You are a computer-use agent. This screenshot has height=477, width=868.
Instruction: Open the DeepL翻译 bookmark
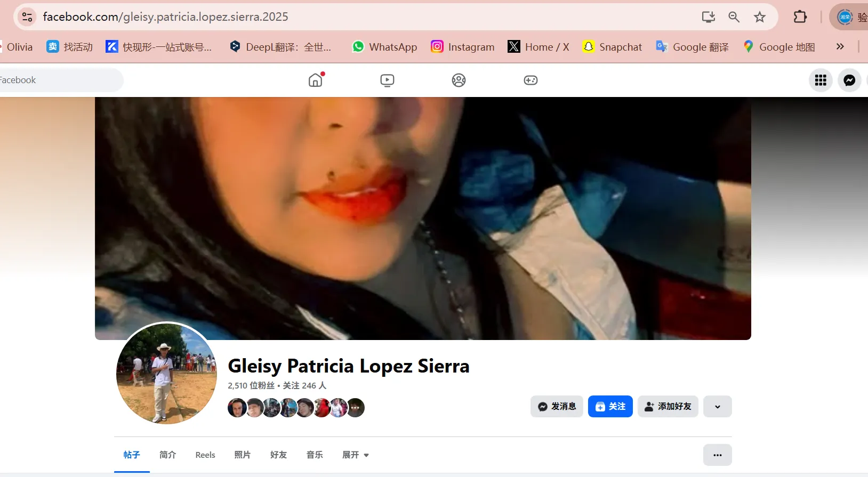(x=280, y=47)
